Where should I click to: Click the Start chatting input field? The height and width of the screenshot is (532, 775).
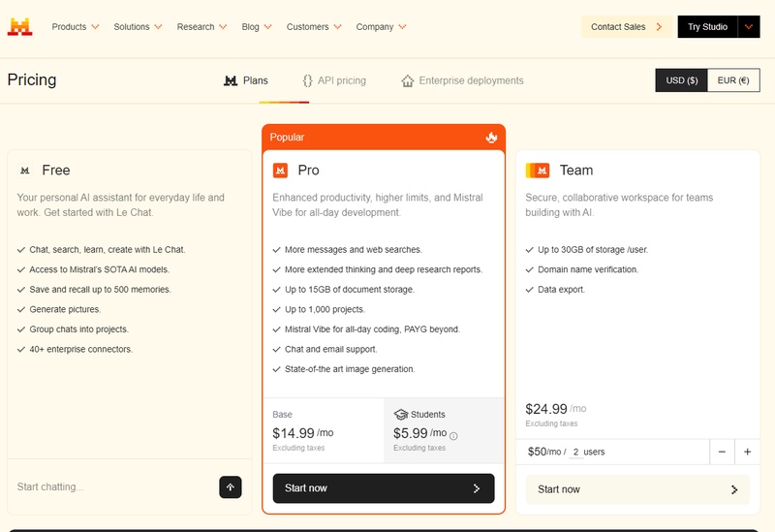pyautogui.click(x=111, y=486)
